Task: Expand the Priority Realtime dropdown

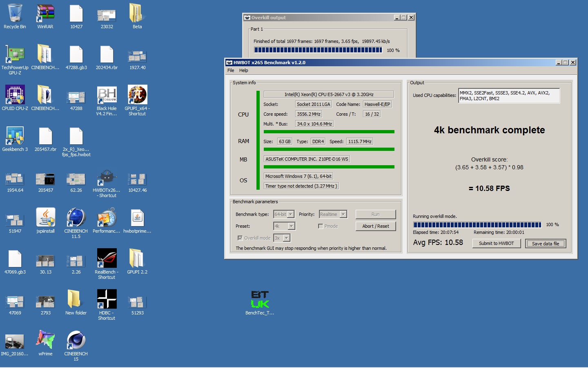Action: [343, 214]
